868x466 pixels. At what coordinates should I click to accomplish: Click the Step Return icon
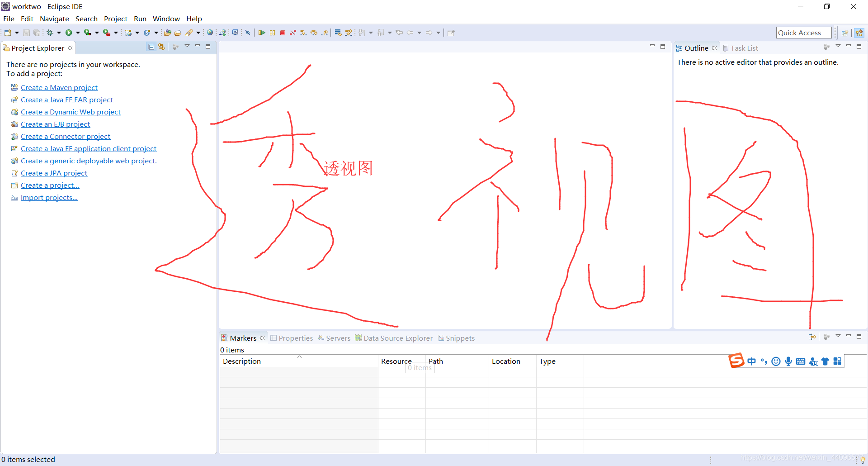[x=325, y=33]
